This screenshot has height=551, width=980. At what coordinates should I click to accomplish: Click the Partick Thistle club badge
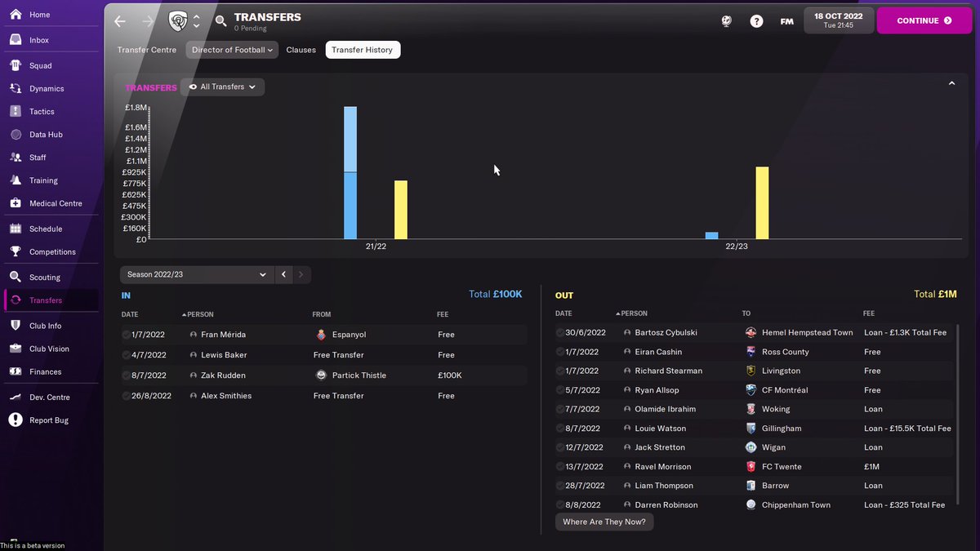tap(321, 375)
